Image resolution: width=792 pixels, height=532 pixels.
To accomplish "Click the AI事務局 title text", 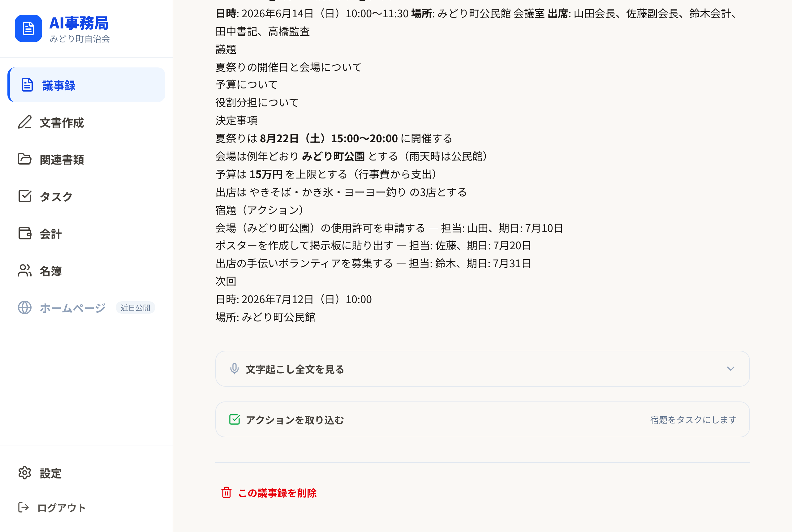I will (x=79, y=23).
